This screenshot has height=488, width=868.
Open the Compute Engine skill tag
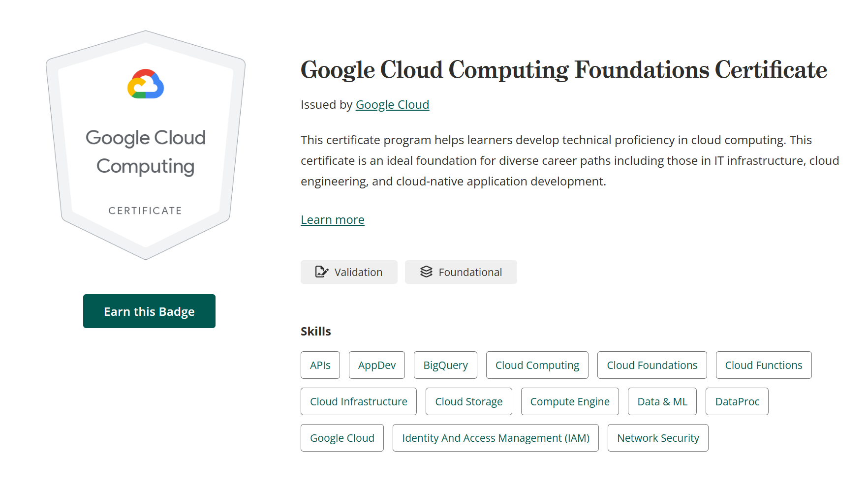tap(570, 401)
